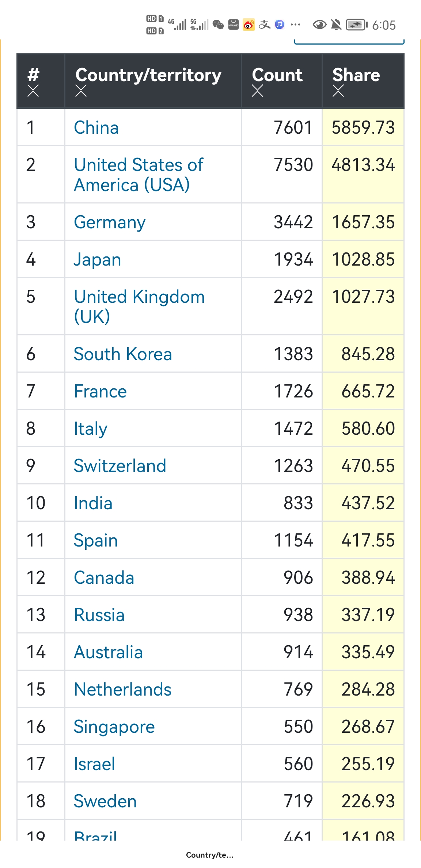Sort table by the # rank column icon
The height and width of the screenshot is (868, 421).
pyautogui.click(x=33, y=91)
